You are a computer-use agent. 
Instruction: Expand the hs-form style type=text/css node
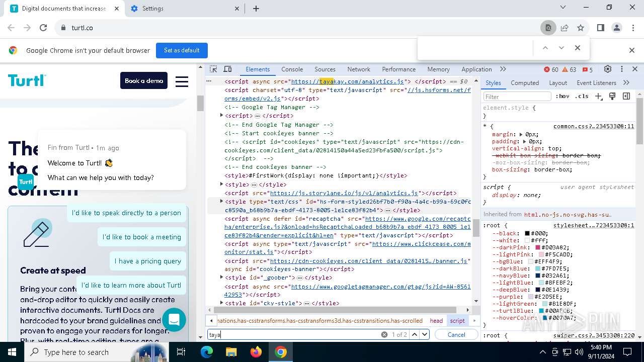point(221,201)
